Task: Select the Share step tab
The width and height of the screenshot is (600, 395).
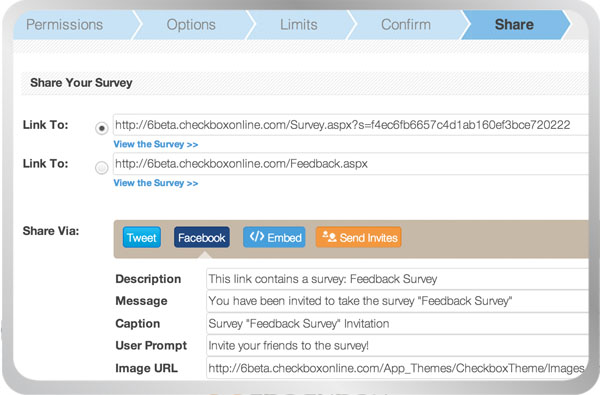Action: tap(514, 25)
